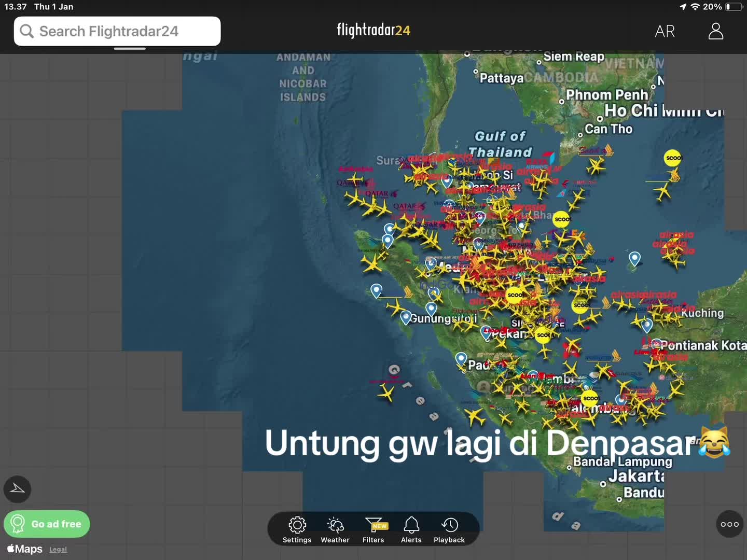The width and height of the screenshot is (747, 560).
Task: Tap the Gulf of Thailand label
Action: tap(501, 144)
